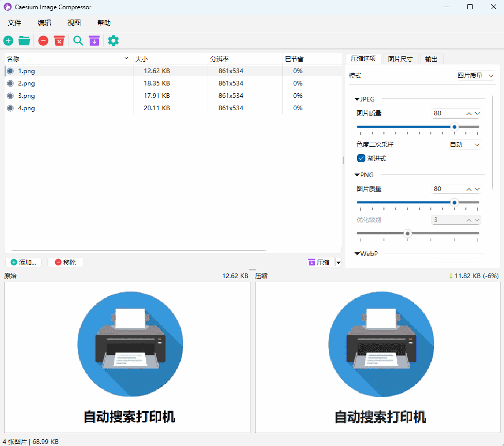Click the add images toolbar icon

click(8, 40)
